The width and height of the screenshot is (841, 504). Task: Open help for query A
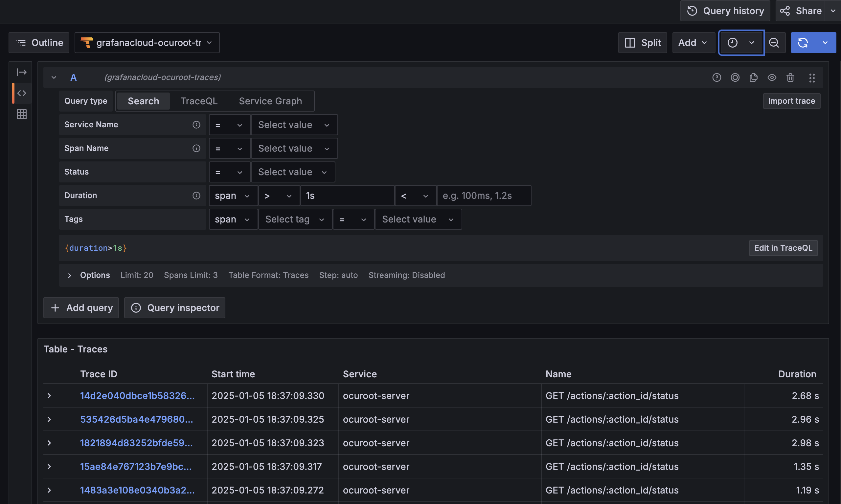click(716, 77)
